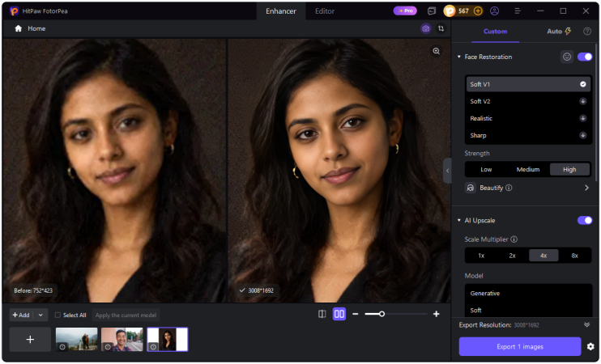Click the large plus add-image tile

(30, 340)
